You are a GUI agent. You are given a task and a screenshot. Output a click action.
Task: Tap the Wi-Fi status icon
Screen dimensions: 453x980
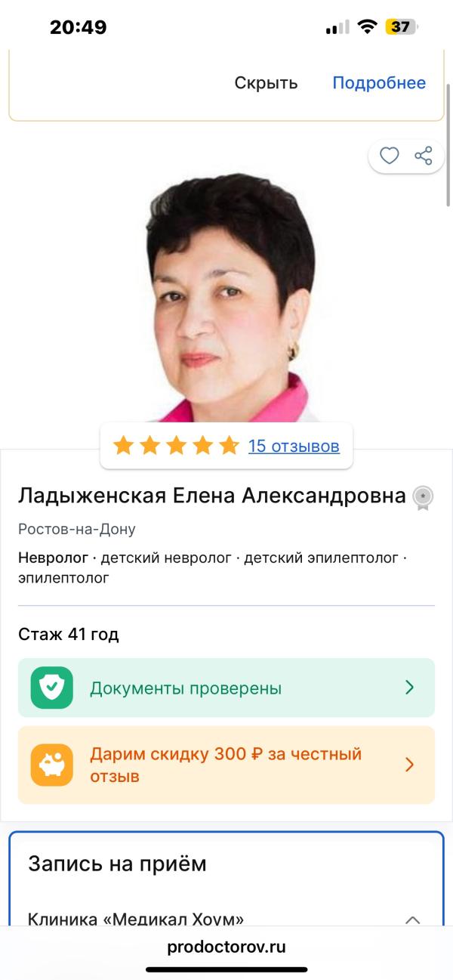(x=368, y=27)
